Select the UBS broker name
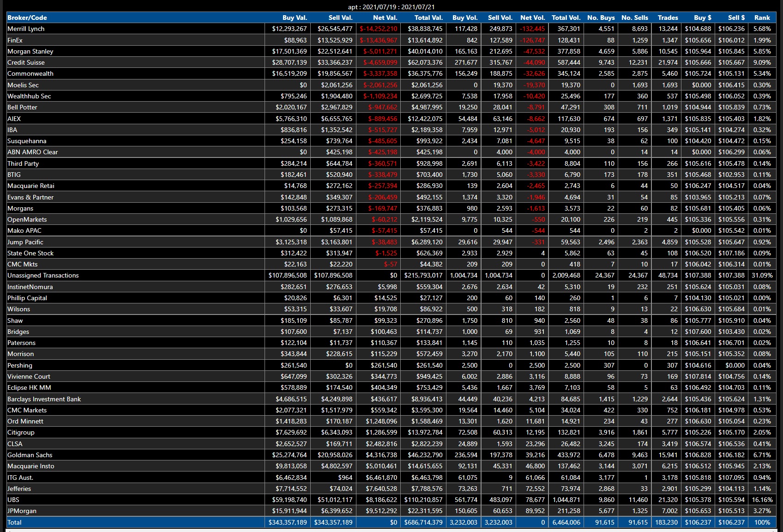This screenshot has height=532, width=783. coord(13,500)
